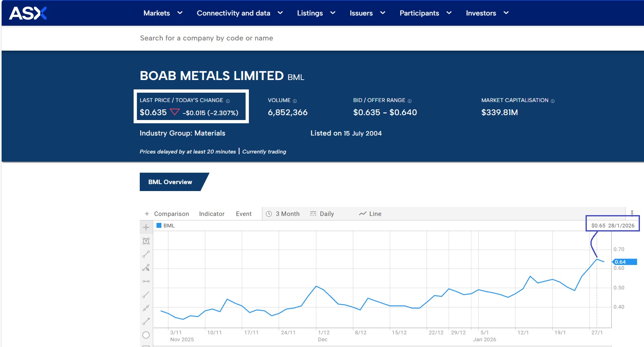Viewport: 644px width, 347px height.
Task: Click the company search field
Action: tap(206, 38)
